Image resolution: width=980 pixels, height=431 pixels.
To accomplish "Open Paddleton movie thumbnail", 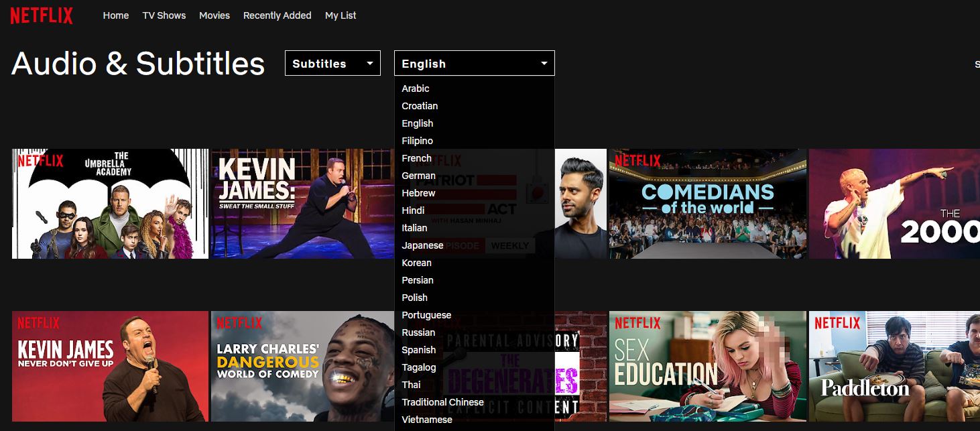I will (x=894, y=366).
